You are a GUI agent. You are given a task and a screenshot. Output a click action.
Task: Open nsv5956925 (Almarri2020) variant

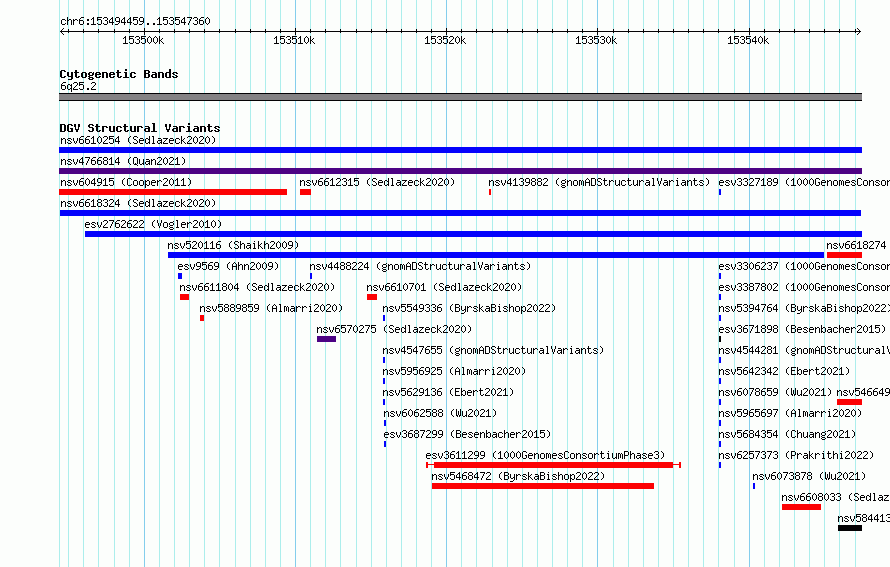tap(454, 371)
